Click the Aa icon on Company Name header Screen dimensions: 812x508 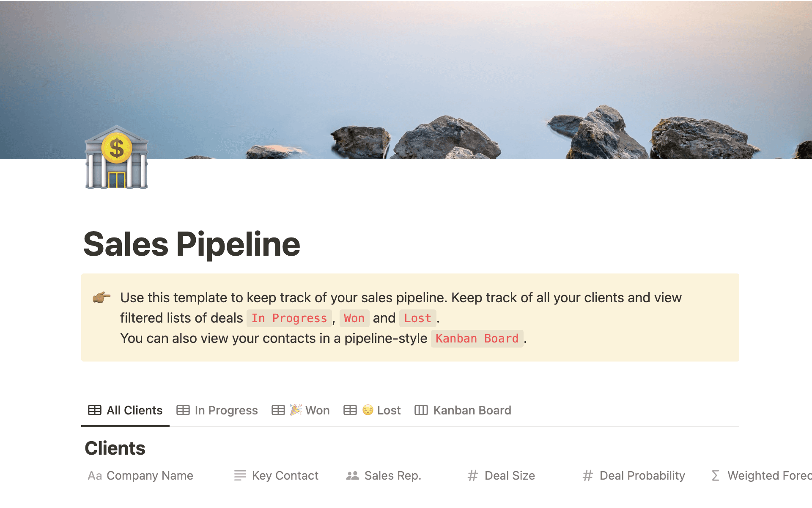(x=95, y=475)
